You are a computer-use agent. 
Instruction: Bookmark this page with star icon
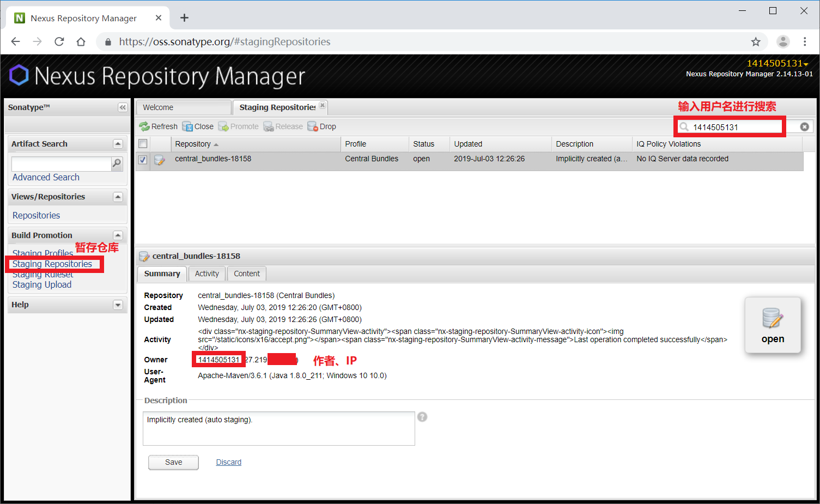click(x=756, y=41)
